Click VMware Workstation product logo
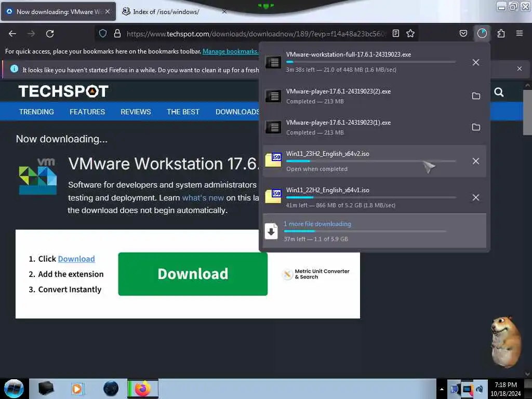The height and width of the screenshot is (399, 532). click(37, 176)
